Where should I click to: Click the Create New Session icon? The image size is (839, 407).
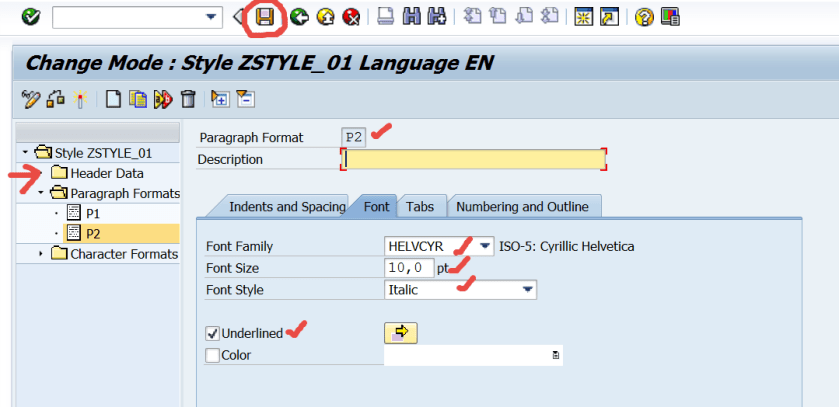point(584,18)
